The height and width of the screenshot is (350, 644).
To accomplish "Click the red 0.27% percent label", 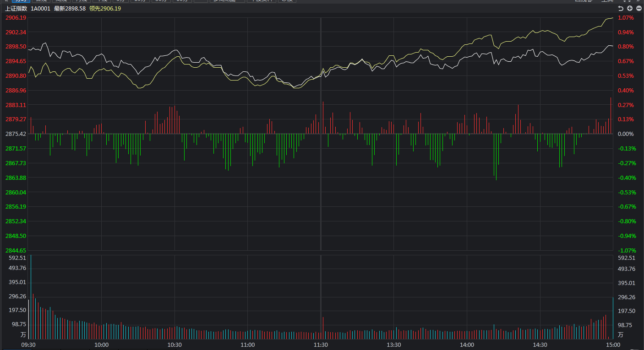I will (626, 105).
